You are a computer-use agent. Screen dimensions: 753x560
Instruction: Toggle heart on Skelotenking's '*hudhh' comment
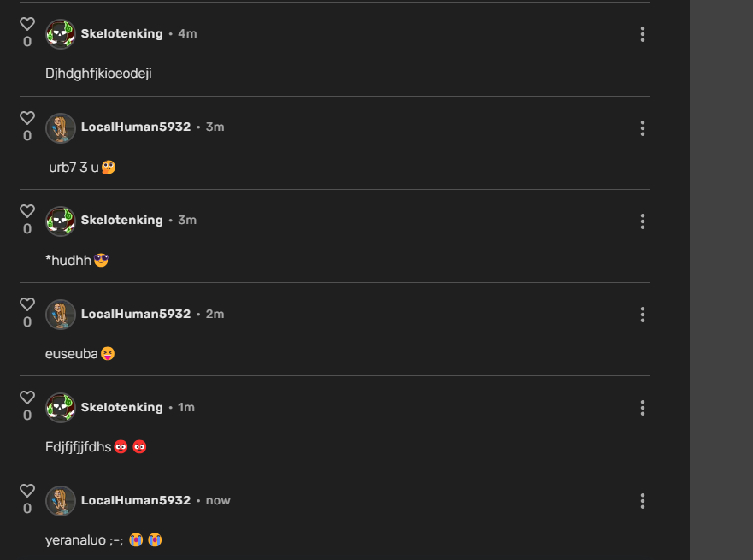tap(27, 211)
